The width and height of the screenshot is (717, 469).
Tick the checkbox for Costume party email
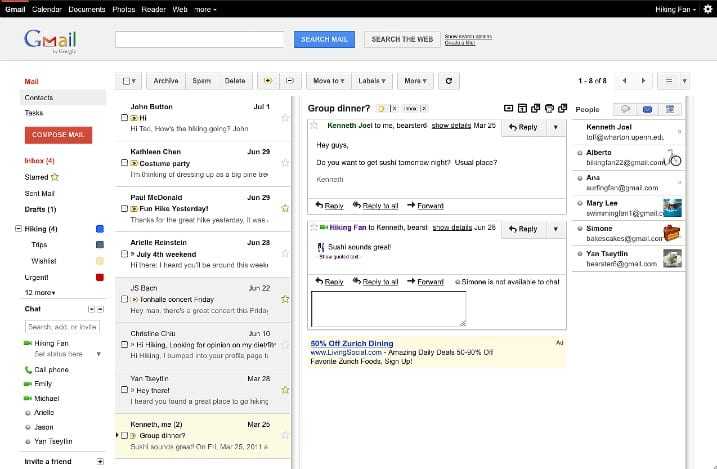click(124, 163)
